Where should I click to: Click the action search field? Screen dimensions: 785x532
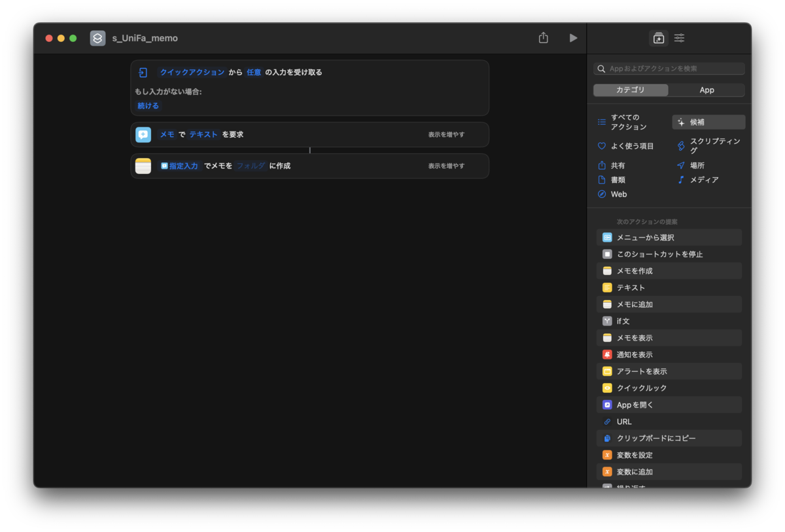[x=669, y=69]
